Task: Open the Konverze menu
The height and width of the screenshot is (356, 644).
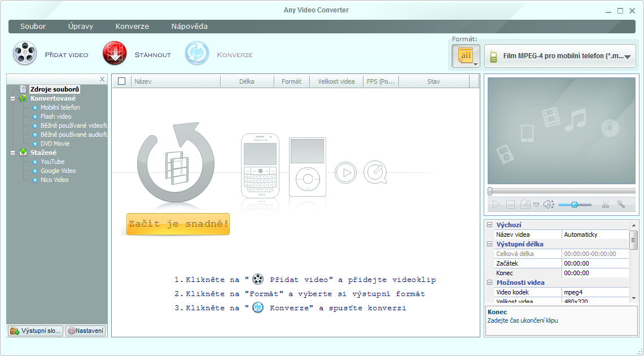Action: click(132, 27)
